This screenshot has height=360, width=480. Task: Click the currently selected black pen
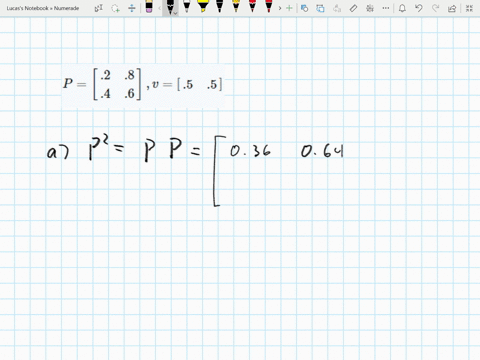tap(170, 7)
